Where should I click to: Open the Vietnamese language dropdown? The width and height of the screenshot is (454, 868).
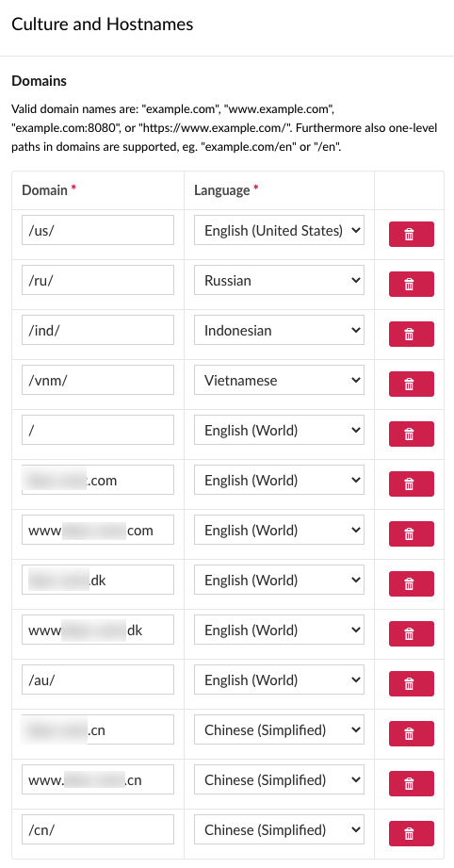(279, 380)
